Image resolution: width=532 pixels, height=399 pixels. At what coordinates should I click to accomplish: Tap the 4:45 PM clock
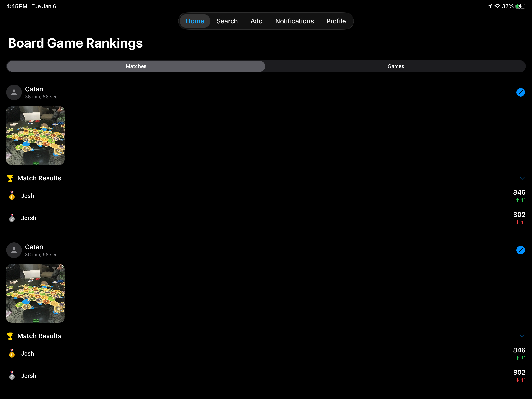pos(17,6)
